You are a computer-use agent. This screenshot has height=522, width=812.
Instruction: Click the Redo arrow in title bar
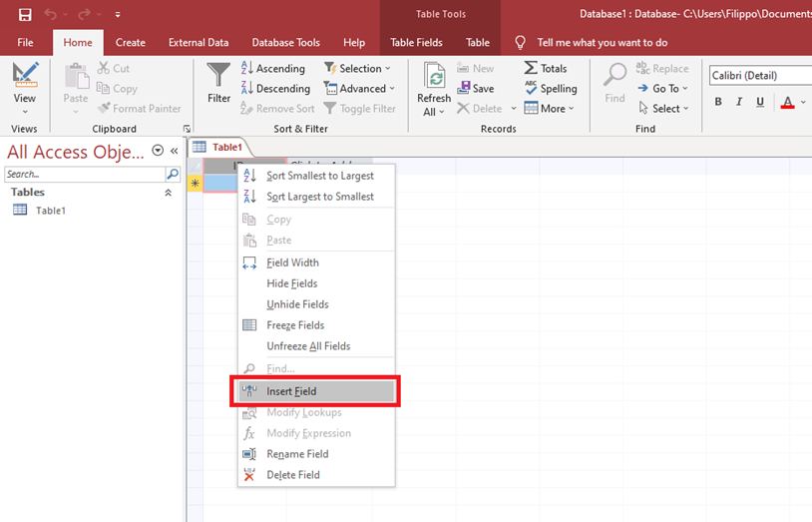(x=84, y=15)
